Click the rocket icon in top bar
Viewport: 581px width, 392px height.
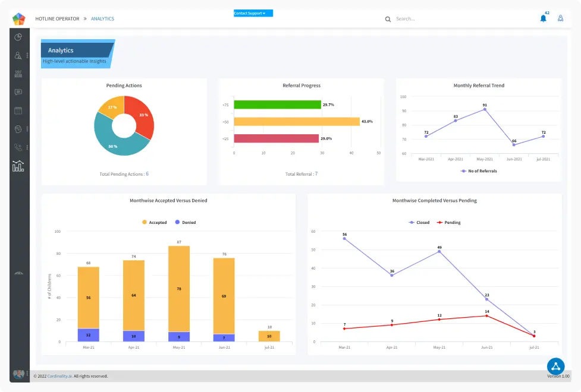560,18
